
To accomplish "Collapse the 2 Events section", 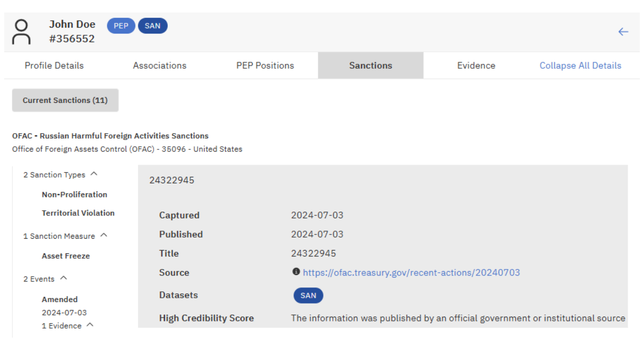I will [64, 278].
